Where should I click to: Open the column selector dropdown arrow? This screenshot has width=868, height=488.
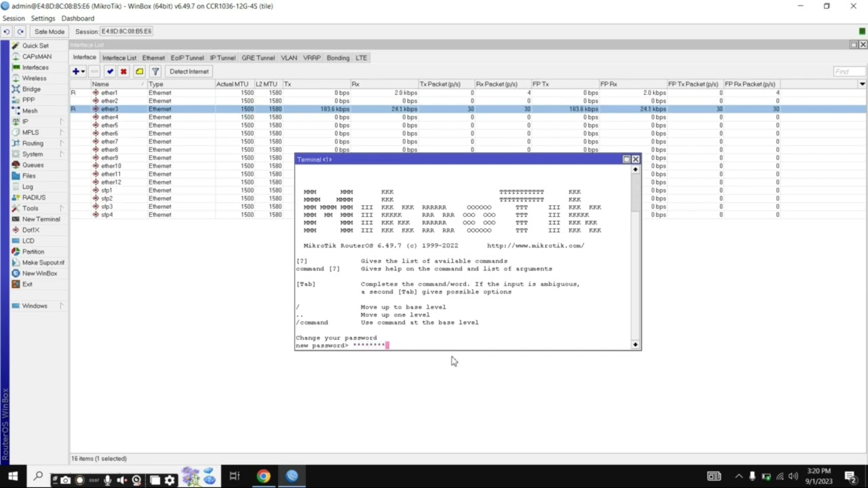(x=862, y=84)
